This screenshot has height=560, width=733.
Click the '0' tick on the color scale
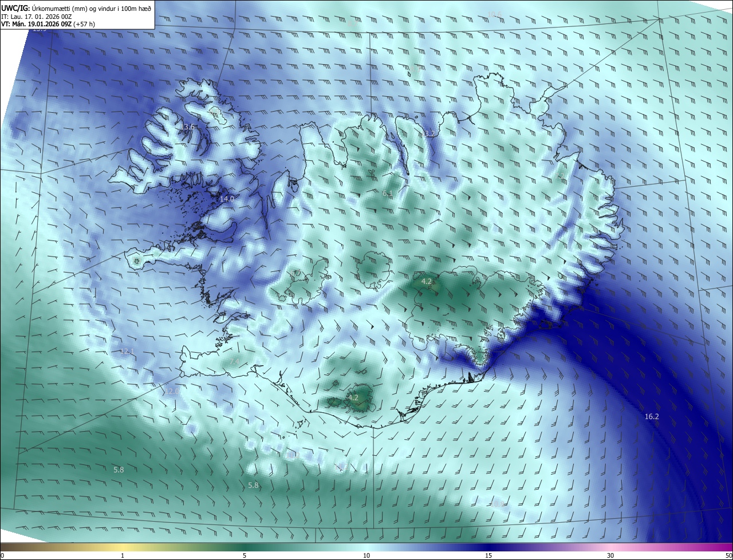click(2, 556)
